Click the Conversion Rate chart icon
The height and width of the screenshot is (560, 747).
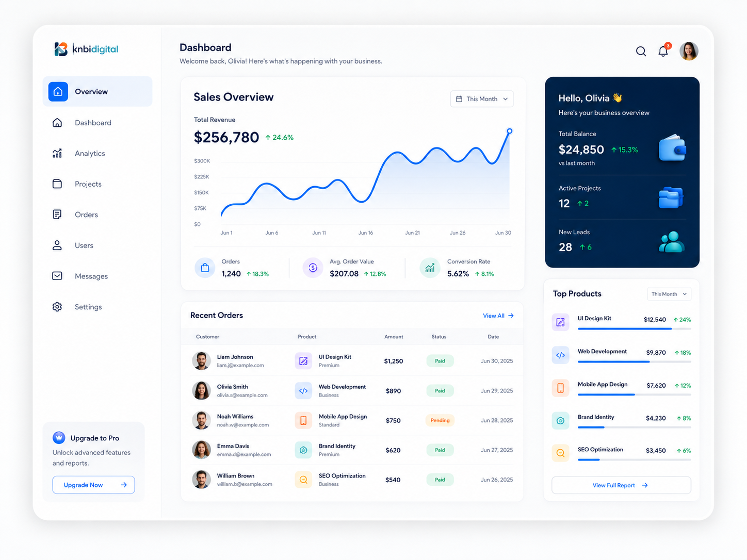[430, 268]
